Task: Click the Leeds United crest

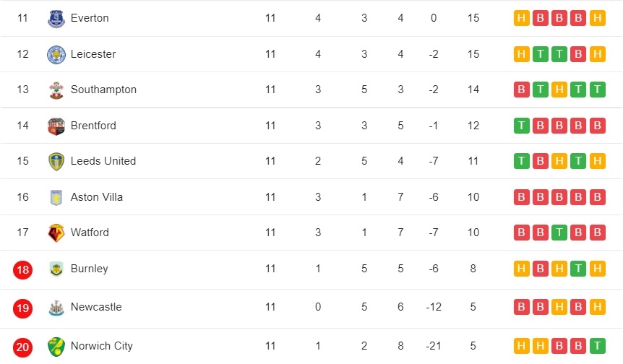Action: (56, 162)
